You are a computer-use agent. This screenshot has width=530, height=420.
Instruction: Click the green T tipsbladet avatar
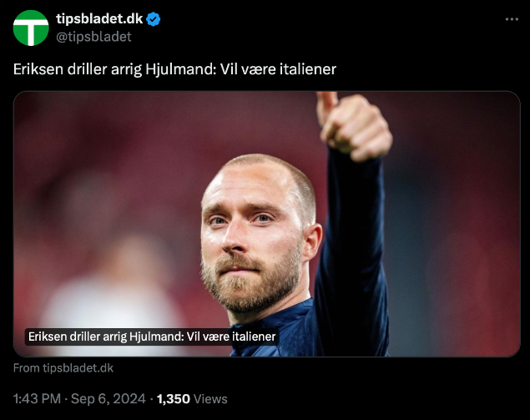(x=31, y=28)
